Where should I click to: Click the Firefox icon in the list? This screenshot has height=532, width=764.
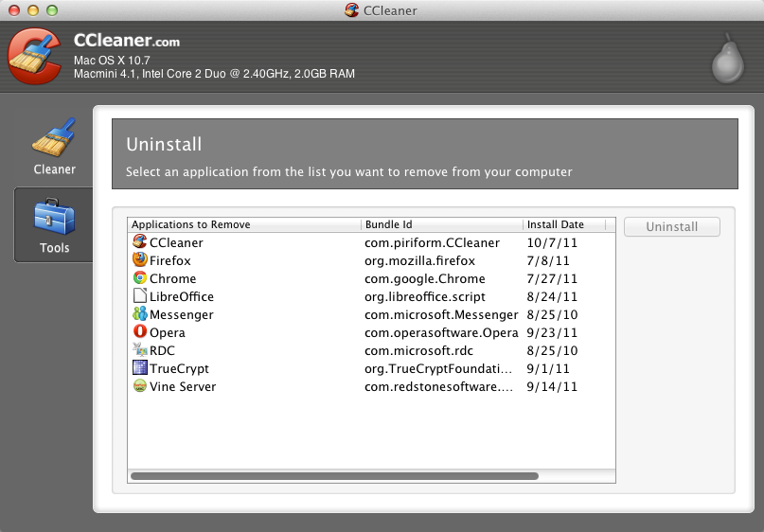click(x=140, y=260)
